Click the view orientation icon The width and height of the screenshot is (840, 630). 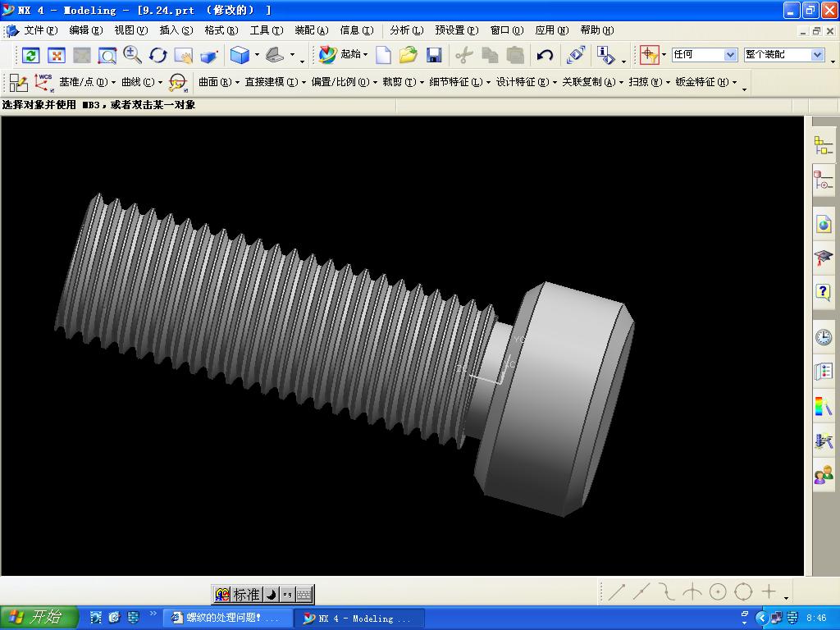pos(275,55)
